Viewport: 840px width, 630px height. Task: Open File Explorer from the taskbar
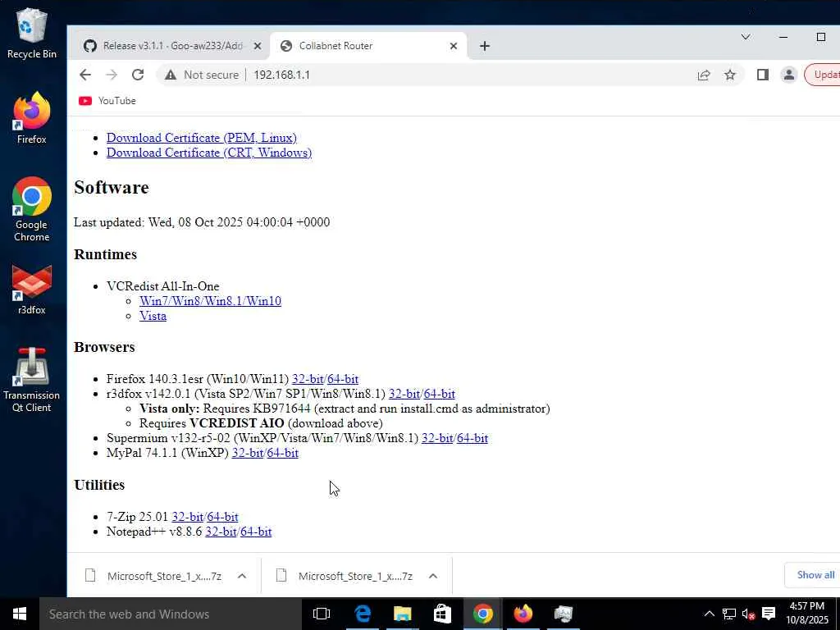[402, 614]
